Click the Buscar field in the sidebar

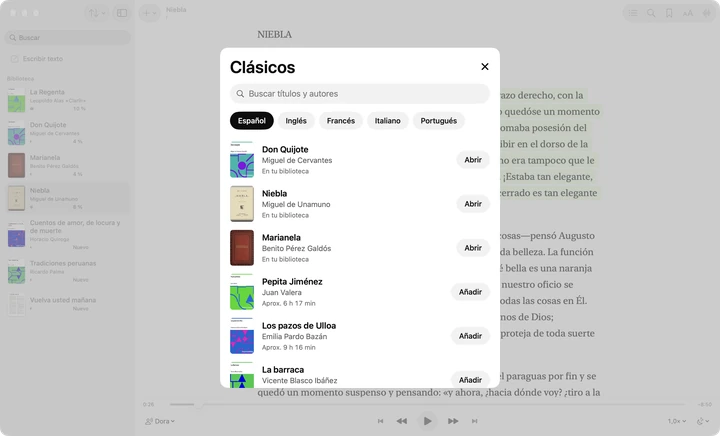click(68, 38)
